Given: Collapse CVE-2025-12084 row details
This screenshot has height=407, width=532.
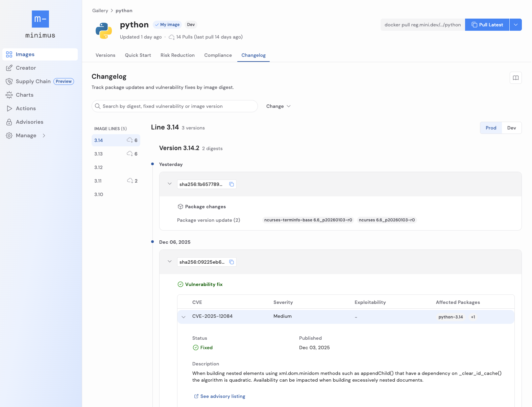Looking at the screenshot, I should (184, 317).
